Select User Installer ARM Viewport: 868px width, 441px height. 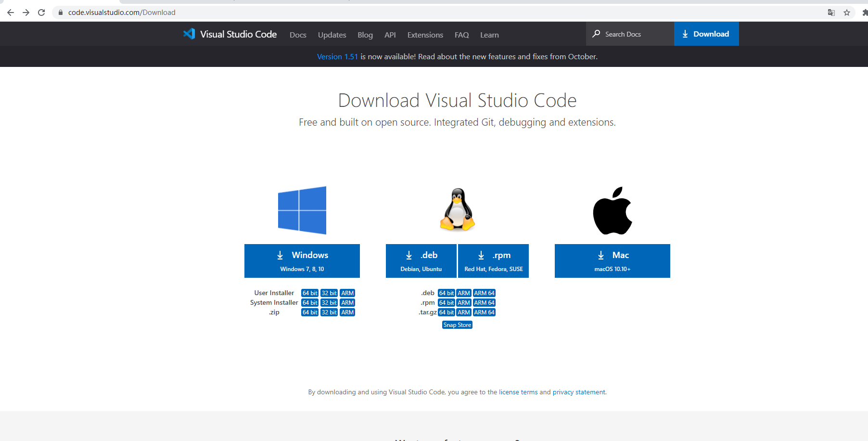(347, 293)
